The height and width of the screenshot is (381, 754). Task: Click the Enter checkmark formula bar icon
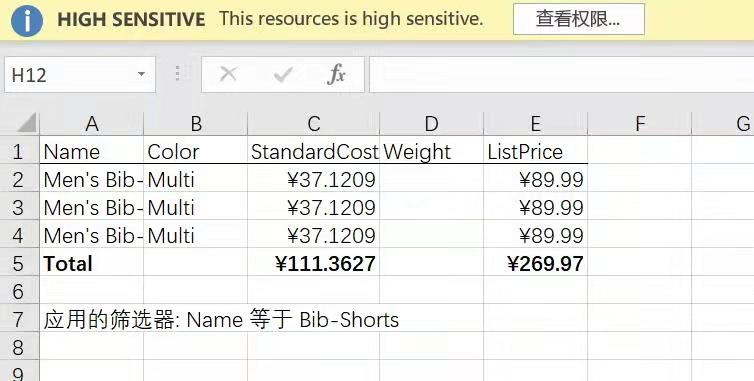click(283, 75)
